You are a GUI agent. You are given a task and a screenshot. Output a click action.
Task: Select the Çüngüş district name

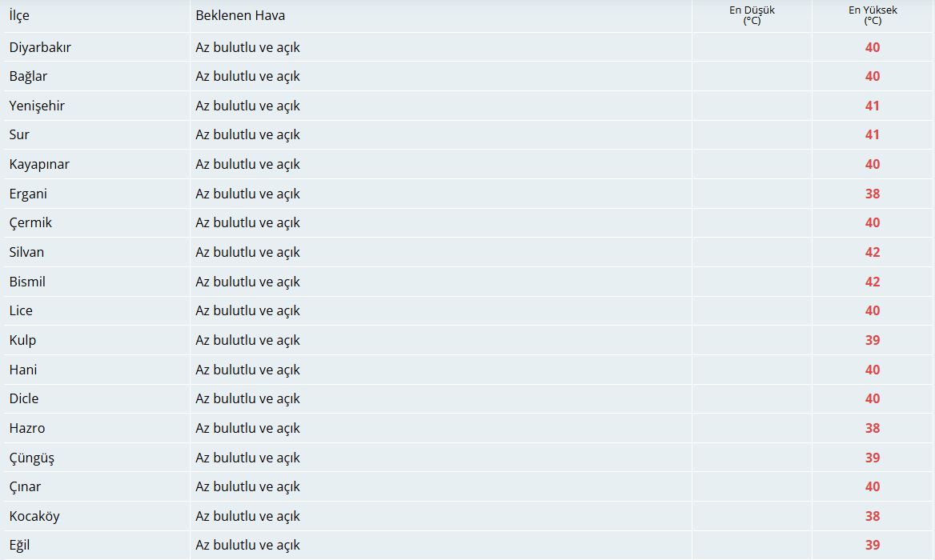click(x=31, y=458)
